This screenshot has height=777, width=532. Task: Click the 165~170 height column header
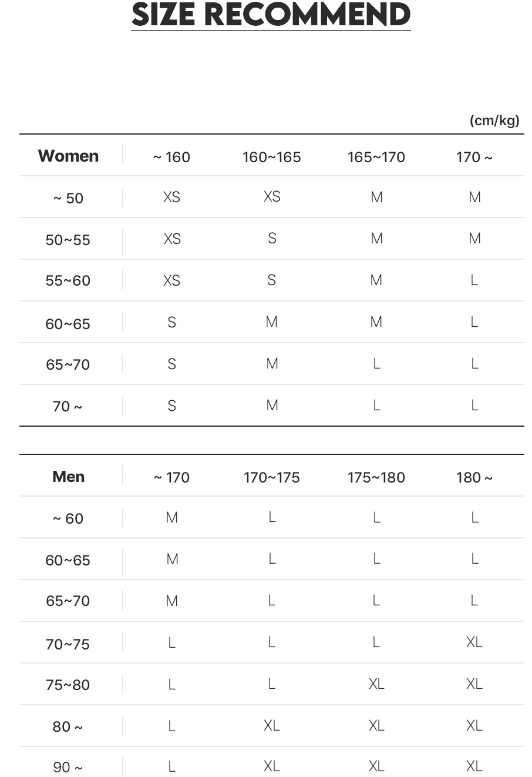[376, 157]
